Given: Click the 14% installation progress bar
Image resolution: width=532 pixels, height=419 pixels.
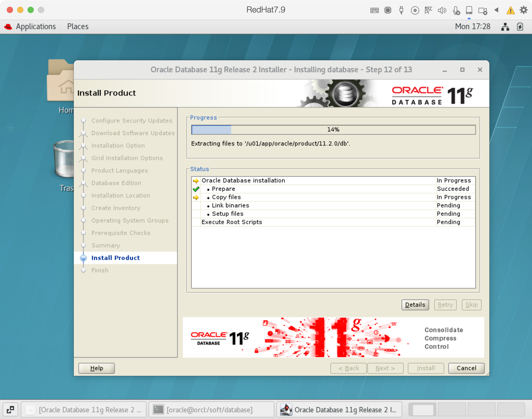Looking at the screenshot, I should coord(333,130).
